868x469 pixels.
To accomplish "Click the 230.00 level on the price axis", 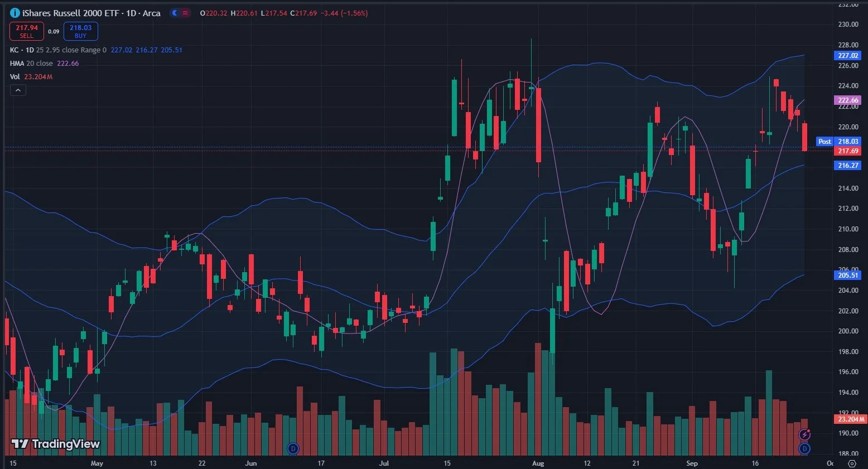I will [848, 25].
